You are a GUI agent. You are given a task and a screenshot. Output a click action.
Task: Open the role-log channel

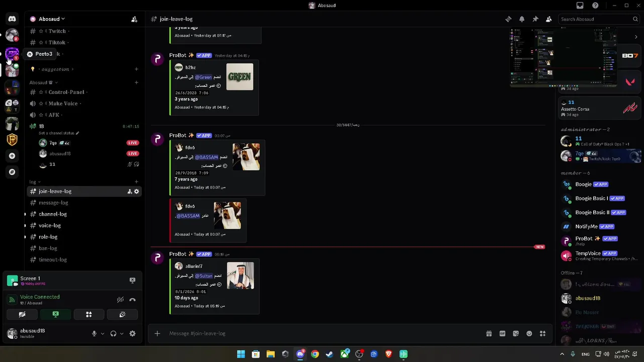85,237
